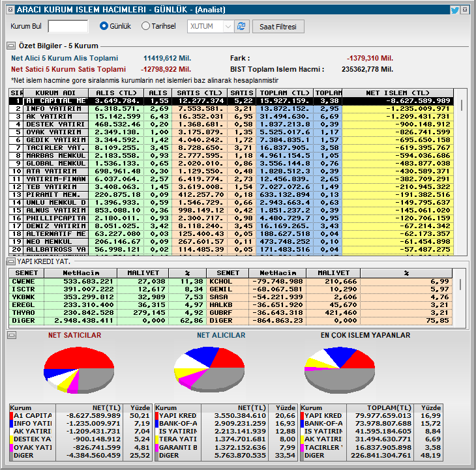
Task: Sort by SATIS (TL) column header
Action: tap(200, 93)
